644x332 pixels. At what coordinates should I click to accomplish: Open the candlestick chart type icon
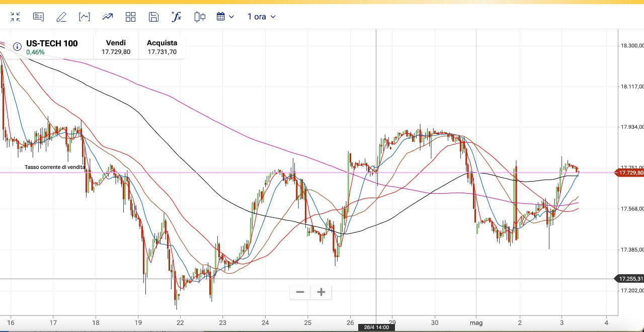(200, 17)
